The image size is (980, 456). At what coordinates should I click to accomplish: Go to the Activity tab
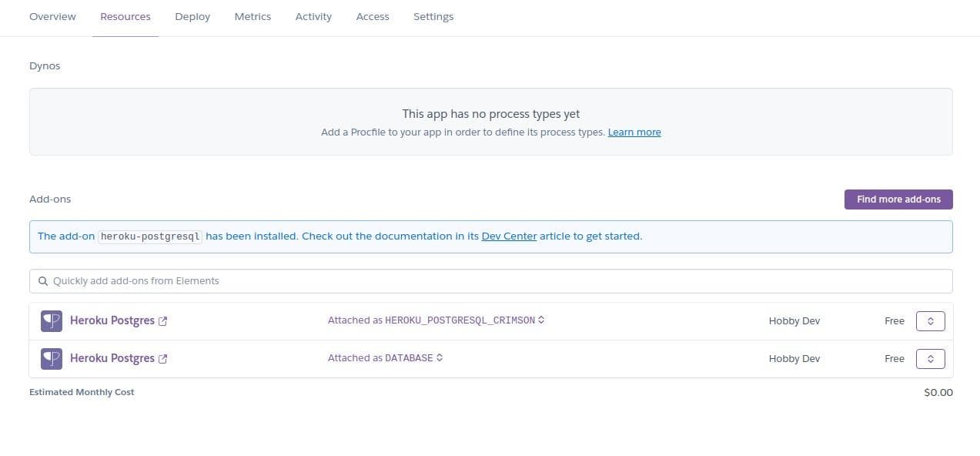click(313, 16)
